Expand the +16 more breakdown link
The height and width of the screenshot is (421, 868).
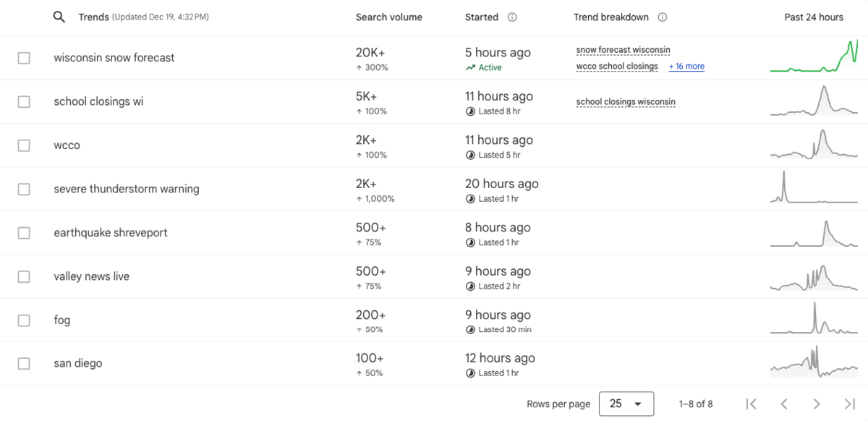point(686,67)
